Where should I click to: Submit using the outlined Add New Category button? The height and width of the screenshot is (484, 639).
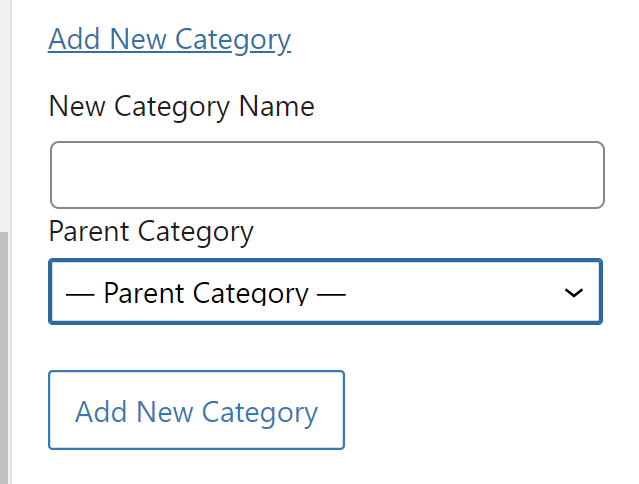[196, 411]
